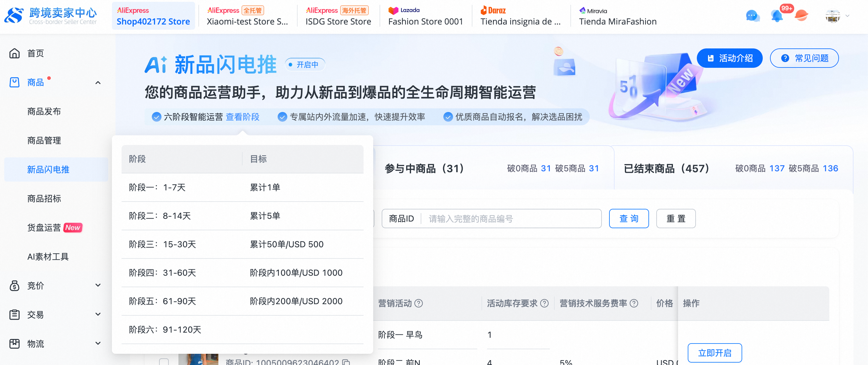Collapse the 商品 sidebar section
The width and height of the screenshot is (868, 365).
(x=98, y=83)
